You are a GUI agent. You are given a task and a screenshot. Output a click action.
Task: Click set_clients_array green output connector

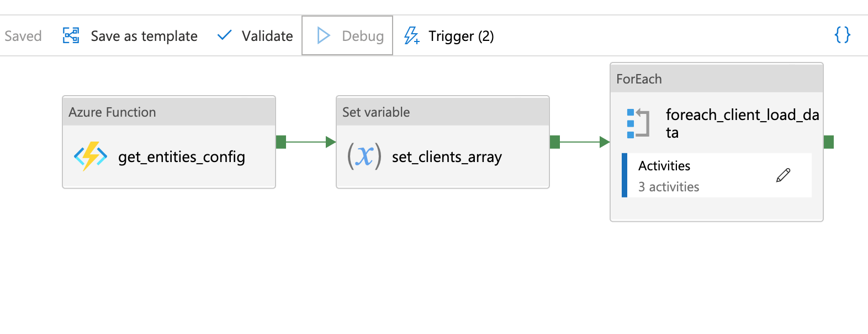(555, 142)
